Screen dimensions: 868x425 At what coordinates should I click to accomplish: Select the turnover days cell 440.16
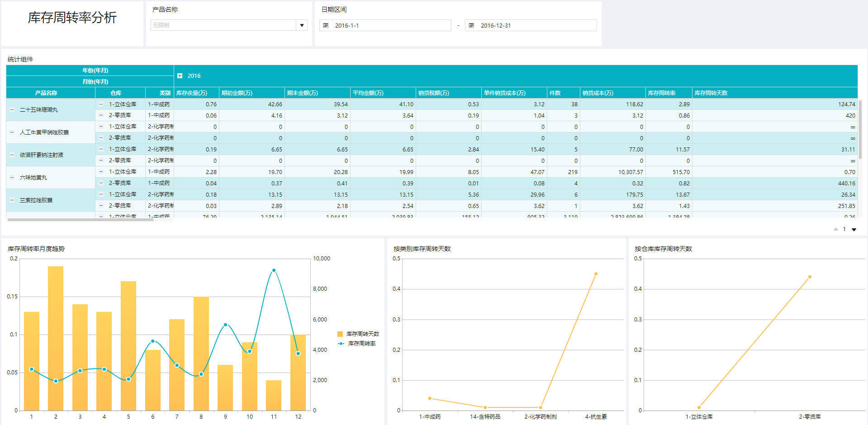point(775,183)
